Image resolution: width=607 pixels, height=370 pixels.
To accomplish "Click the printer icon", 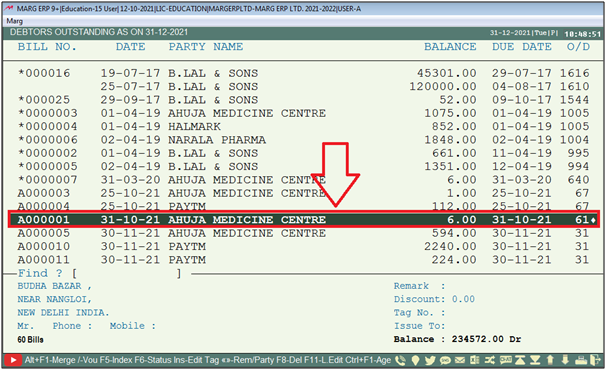I will click(x=581, y=361).
